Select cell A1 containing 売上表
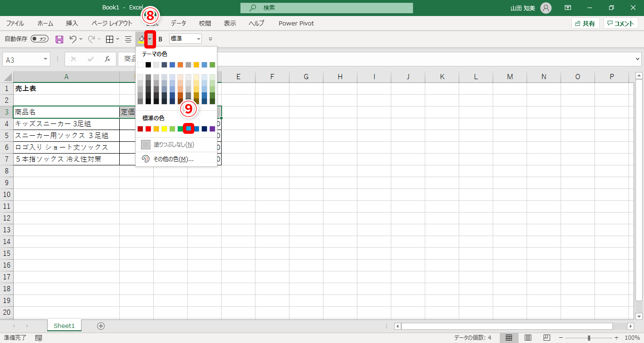The height and width of the screenshot is (343, 644). pos(66,89)
